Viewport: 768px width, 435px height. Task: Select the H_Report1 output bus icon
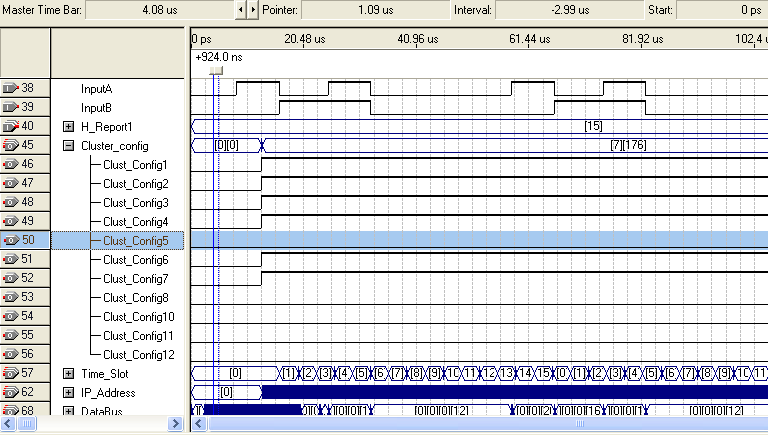(11, 126)
